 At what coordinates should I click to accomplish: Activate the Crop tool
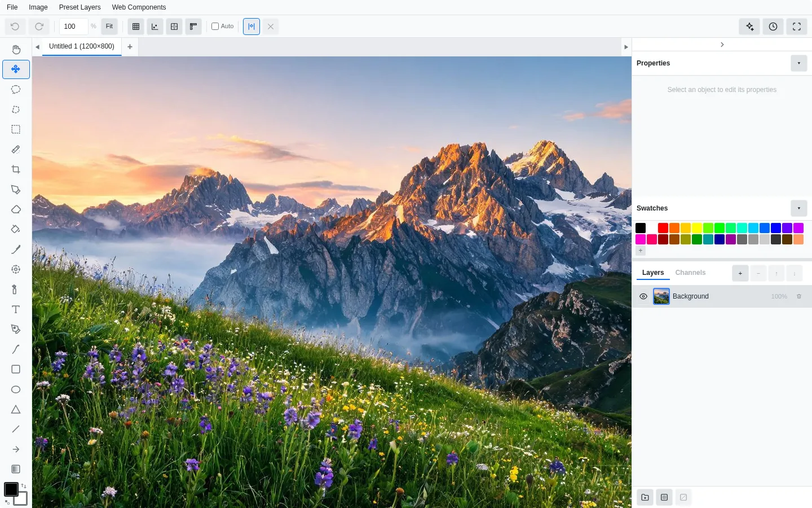(16, 169)
